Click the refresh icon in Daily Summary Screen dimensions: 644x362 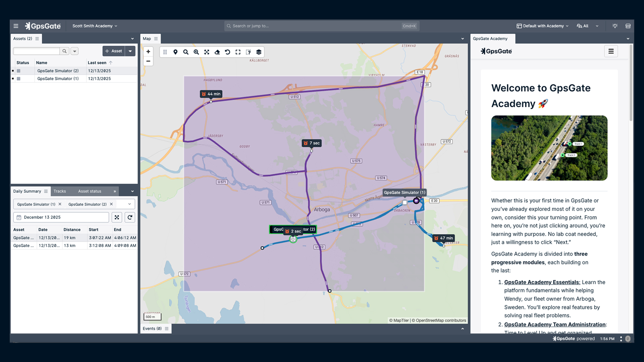click(130, 217)
